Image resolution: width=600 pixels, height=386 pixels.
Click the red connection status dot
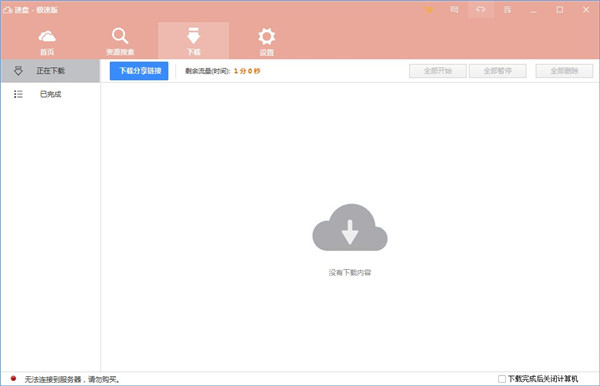tap(13, 378)
